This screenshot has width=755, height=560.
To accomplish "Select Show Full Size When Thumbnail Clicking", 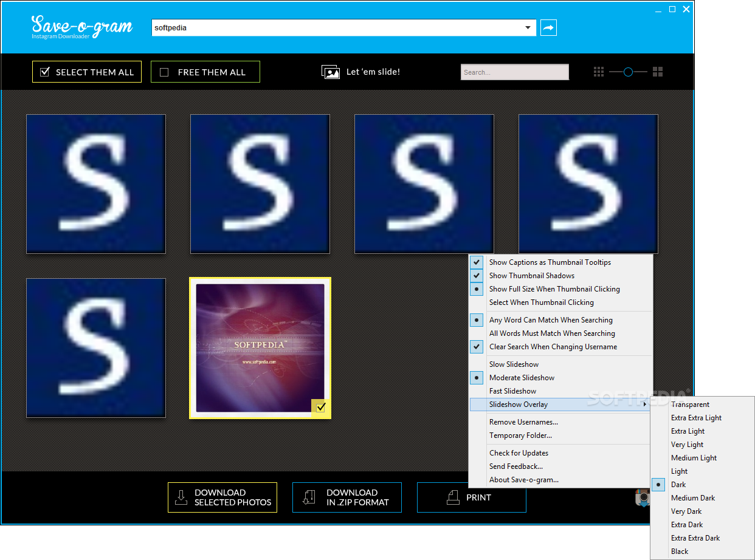I will 560,289.
